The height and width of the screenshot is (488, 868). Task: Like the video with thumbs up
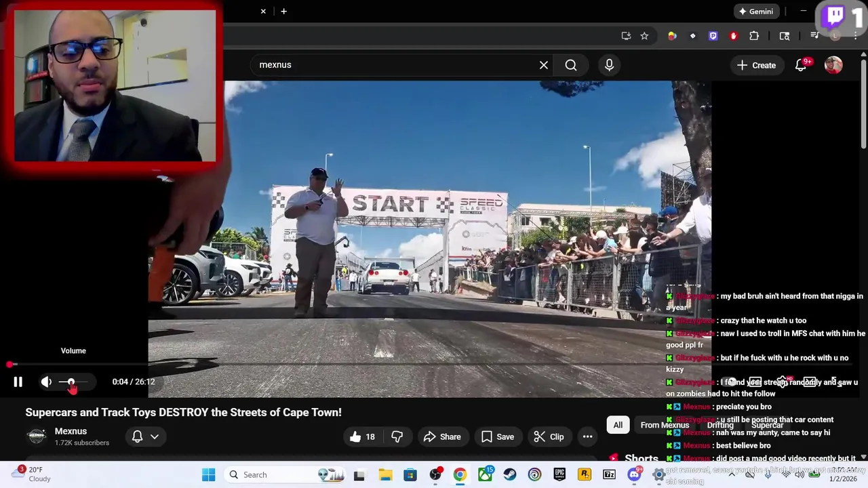pyautogui.click(x=362, y=436)
